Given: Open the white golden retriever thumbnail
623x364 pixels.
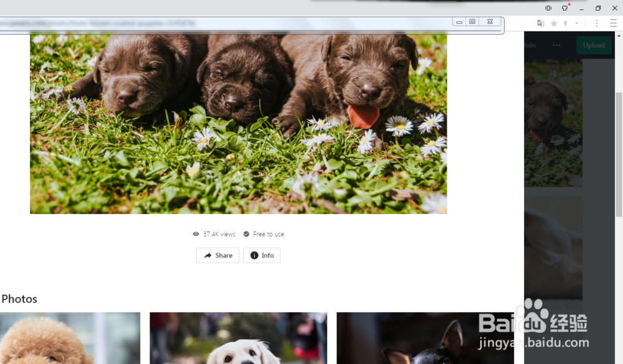Looking at the screenshot, I should pos(239,338).
